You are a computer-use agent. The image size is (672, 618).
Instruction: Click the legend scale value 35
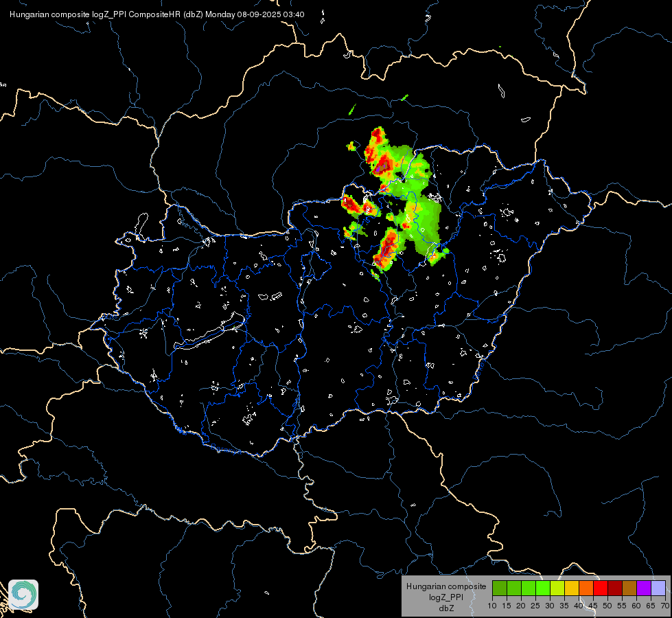point(564,606)
